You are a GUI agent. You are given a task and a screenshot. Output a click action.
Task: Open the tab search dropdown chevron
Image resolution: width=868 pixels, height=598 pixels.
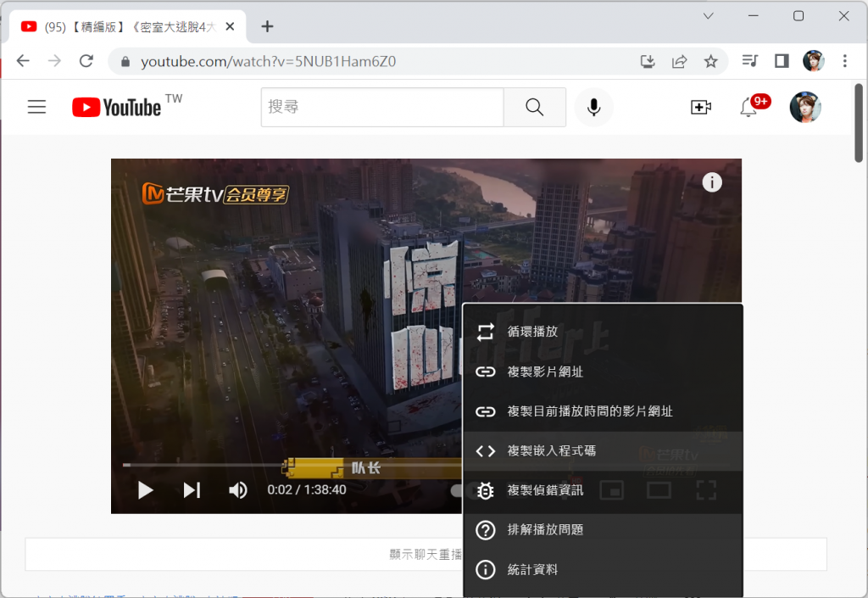tap(708, 16)
